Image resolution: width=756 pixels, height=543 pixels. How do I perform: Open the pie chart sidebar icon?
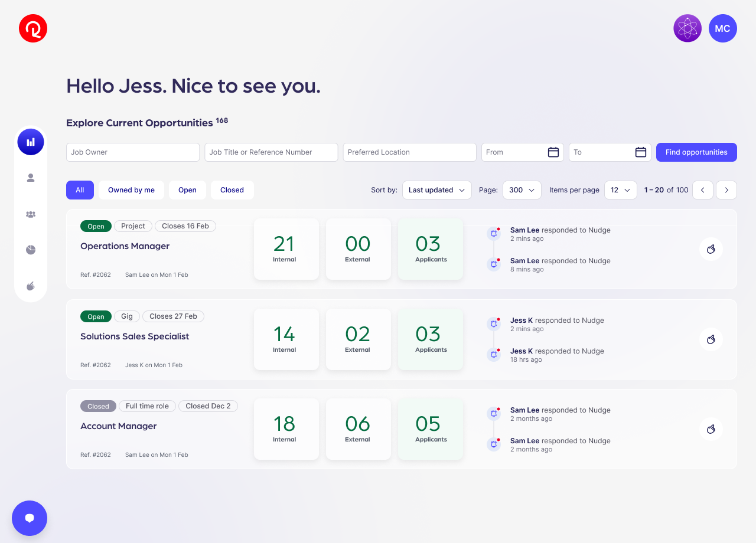point(31,250)
